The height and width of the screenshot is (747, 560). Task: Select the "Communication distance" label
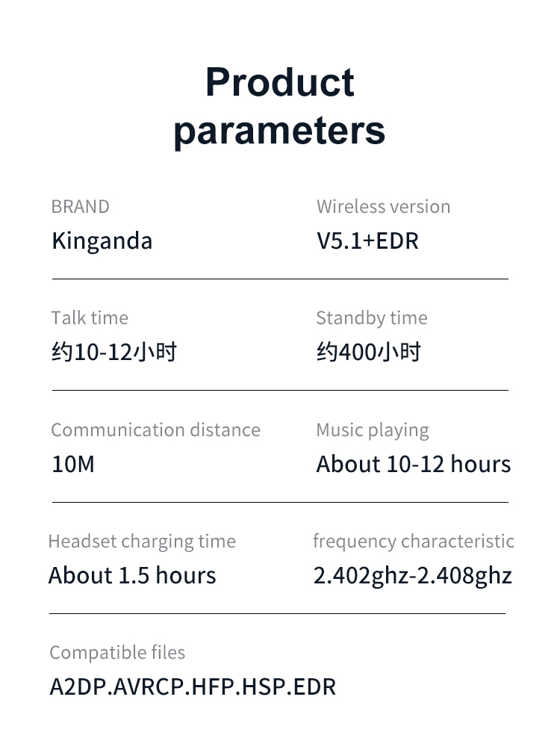155,430
